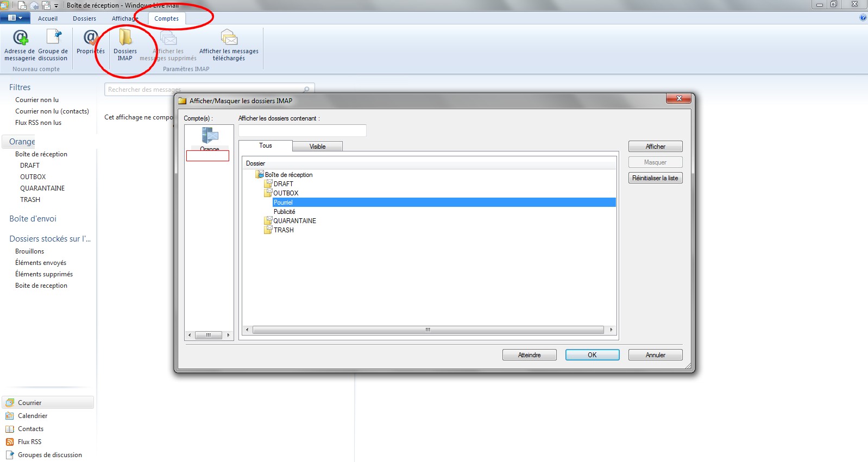This screenshot has height=462, width=868.
Task: Click the folder list horizontal scrollbar thumb
Action: click(x=428, y=330)
